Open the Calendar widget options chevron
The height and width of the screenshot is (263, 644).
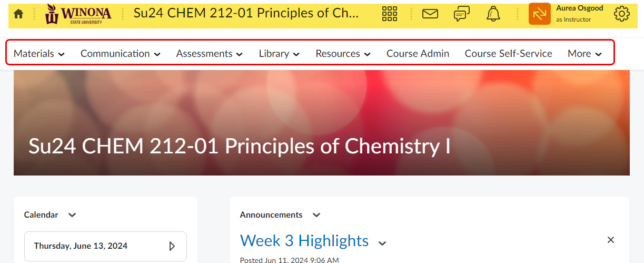(72, 215)
